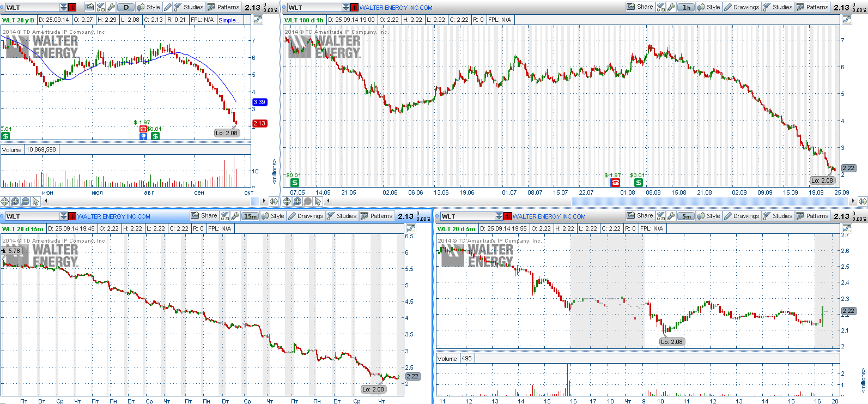Expand symbol dropdown arrow in 1h chart
The image size is (868, 404).
(x=346, y=8)
